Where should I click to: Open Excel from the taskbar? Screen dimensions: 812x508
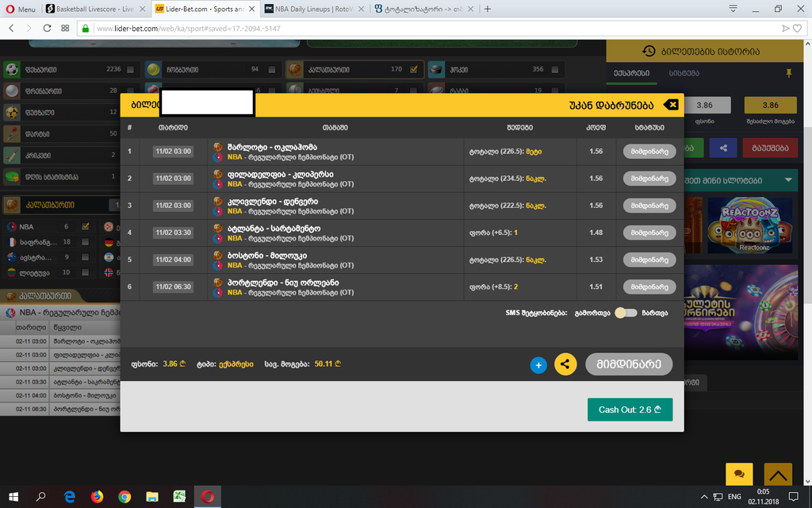(180, 497)
